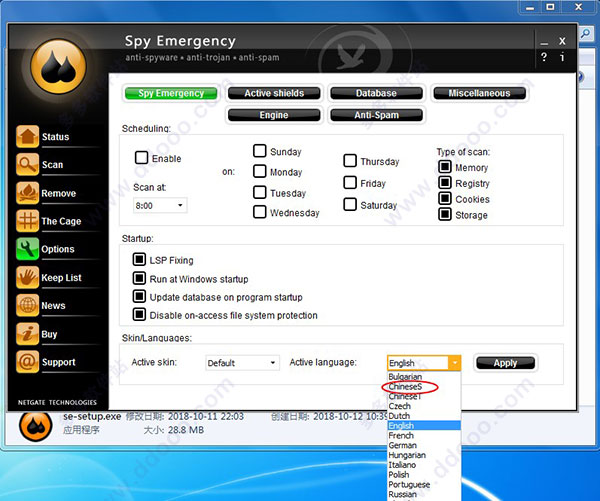Click the Explorer search magnifier icon
Screen dimensions: 600x501
click(585, 34)
